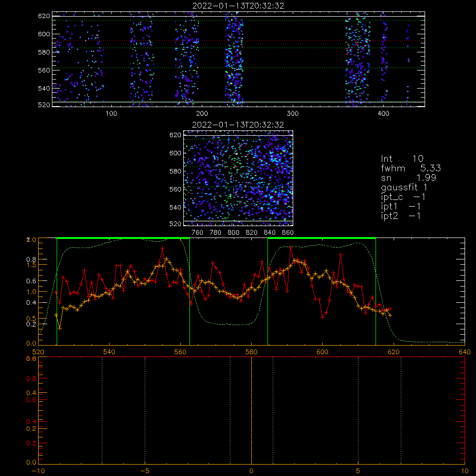This screenshot has height=476, width=476.
Task: Click the '10' x-axis label of the bottom plot
Action: pyautogui.click(x=465, y=471)
